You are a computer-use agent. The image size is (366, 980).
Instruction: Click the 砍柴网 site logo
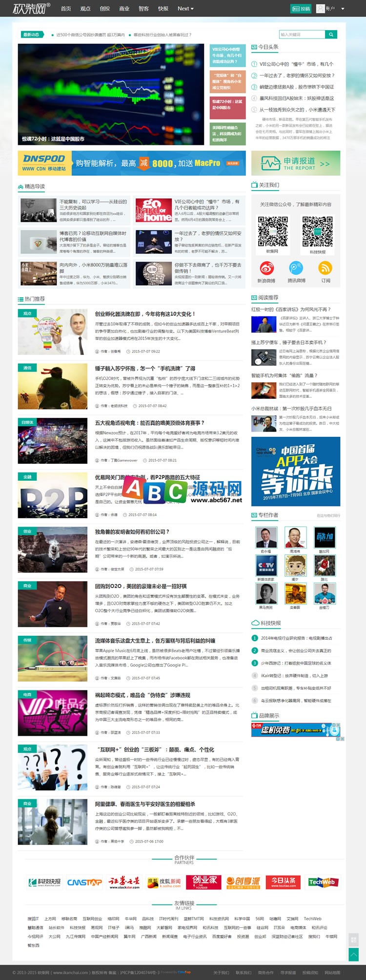point(31,8)
